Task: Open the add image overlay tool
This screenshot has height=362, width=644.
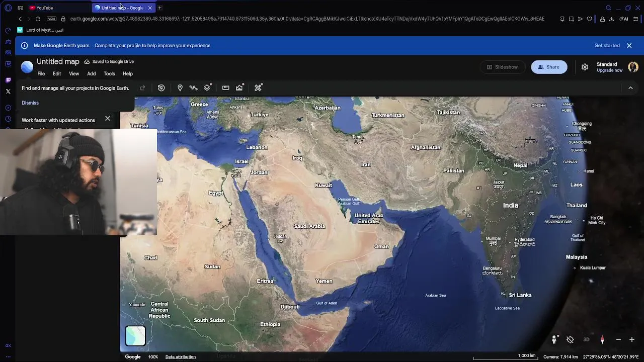Action: pyautogui.click(x=239, y=87)
